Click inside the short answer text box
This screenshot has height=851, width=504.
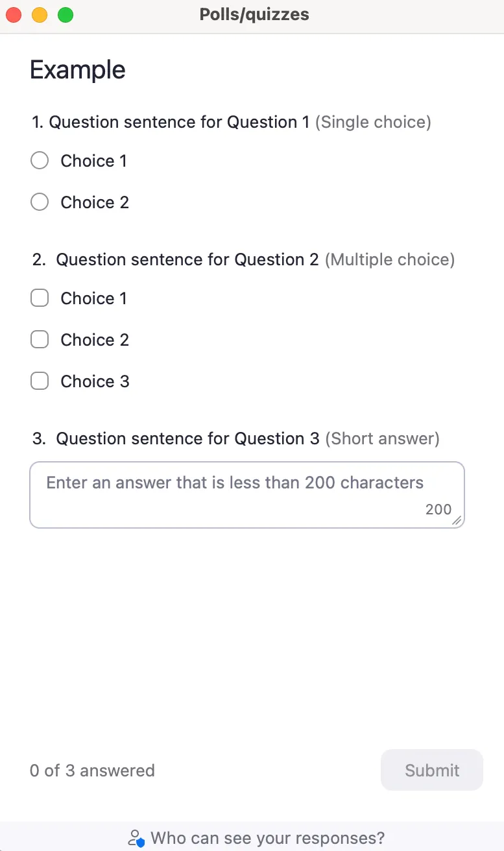point(246,483)
